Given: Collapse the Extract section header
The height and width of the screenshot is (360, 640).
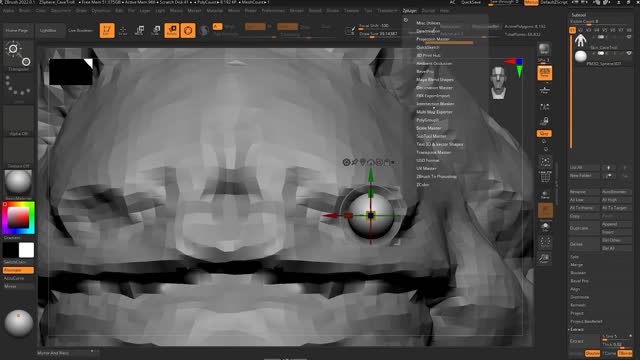Looking at the screenshot, I should pos(577,329).
